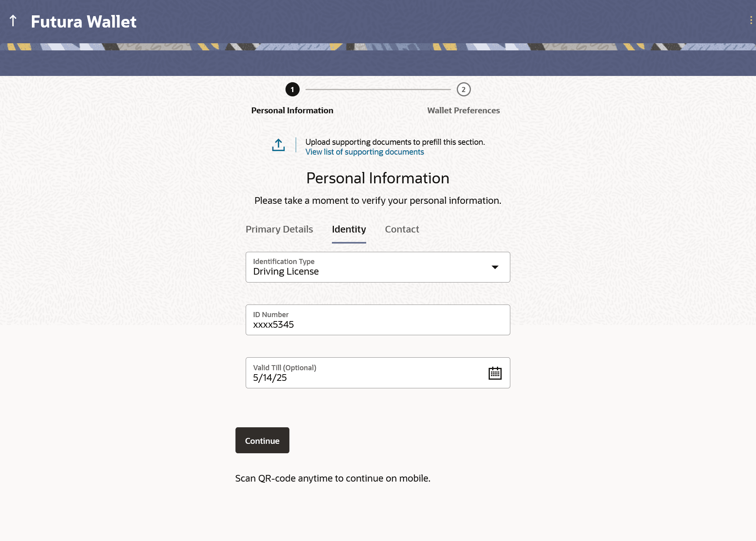Click the upload documents icon
This screenshot has width=756, height=541.
click(278, 145)
